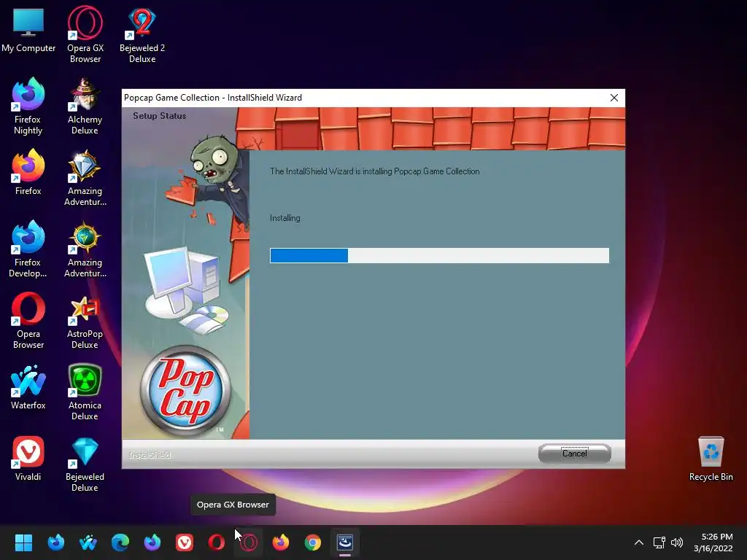
Task: Select the Recycle Bin icon
Action: tap(711, 459)
